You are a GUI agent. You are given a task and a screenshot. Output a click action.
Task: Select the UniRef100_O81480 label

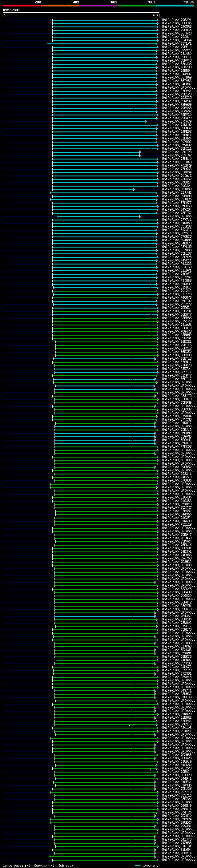tap(176, 54)
